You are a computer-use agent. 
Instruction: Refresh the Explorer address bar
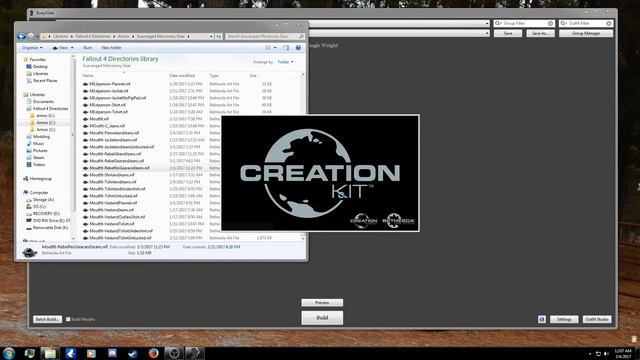click(218, 36)
